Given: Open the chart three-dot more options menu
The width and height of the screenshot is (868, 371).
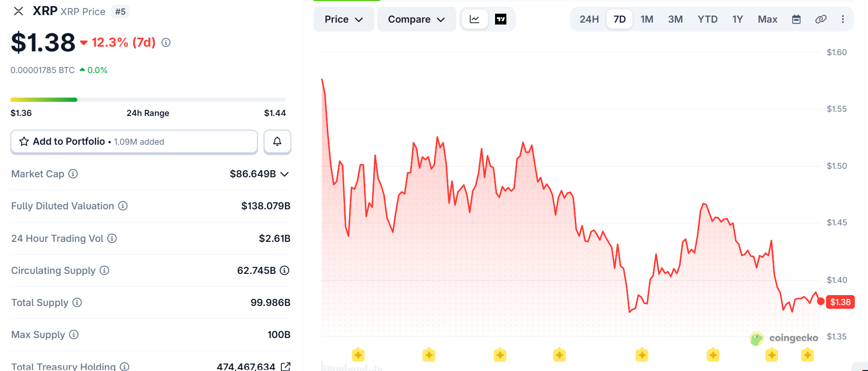Looking at the screenshot, I should pos(843,19).
